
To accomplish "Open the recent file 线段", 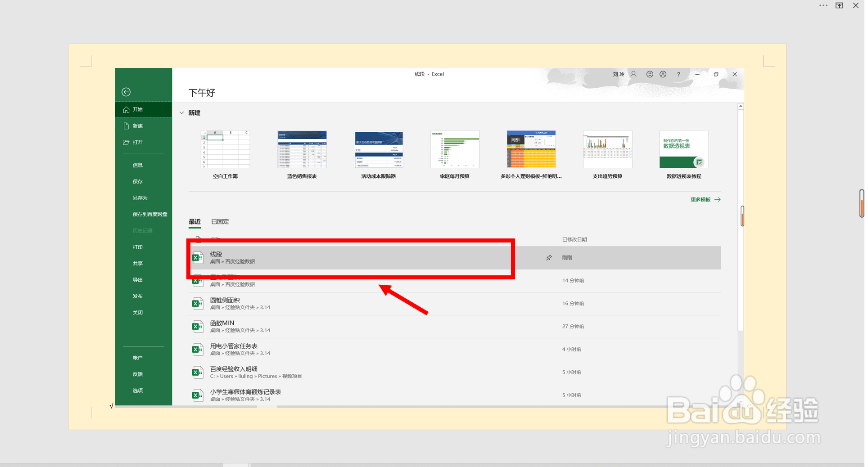I will pyautogui.click(x=455, y=258).
